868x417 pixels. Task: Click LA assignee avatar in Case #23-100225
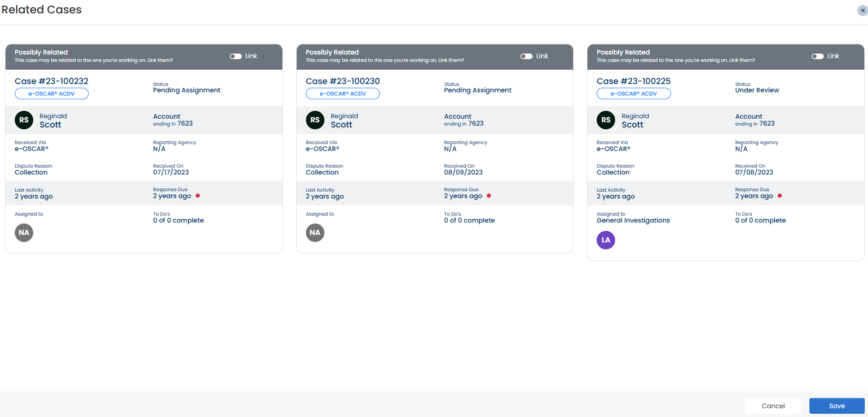coord(606,240)
